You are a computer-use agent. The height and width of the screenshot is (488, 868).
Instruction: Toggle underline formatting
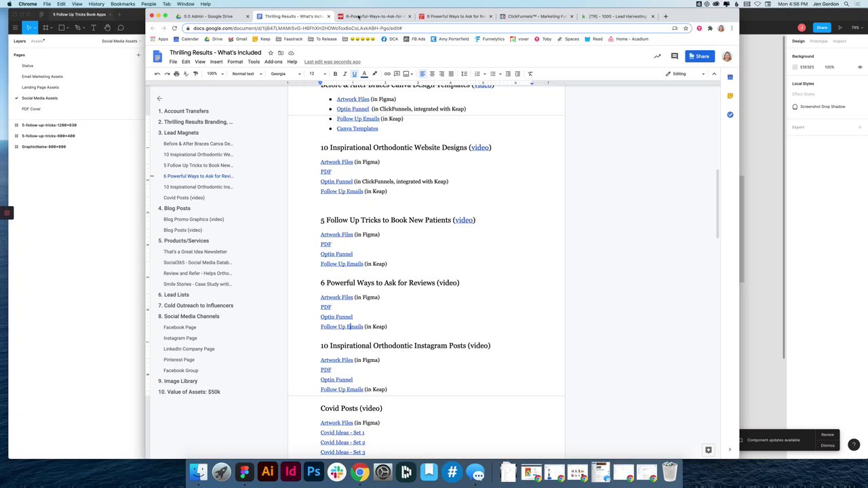pyautogui.click(x=354, y=74)
